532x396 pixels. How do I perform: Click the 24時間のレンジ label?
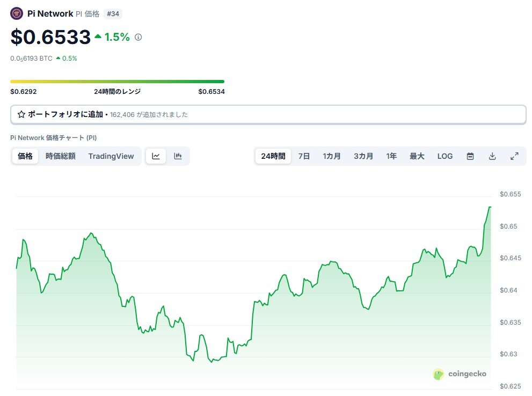pos(118,92)
